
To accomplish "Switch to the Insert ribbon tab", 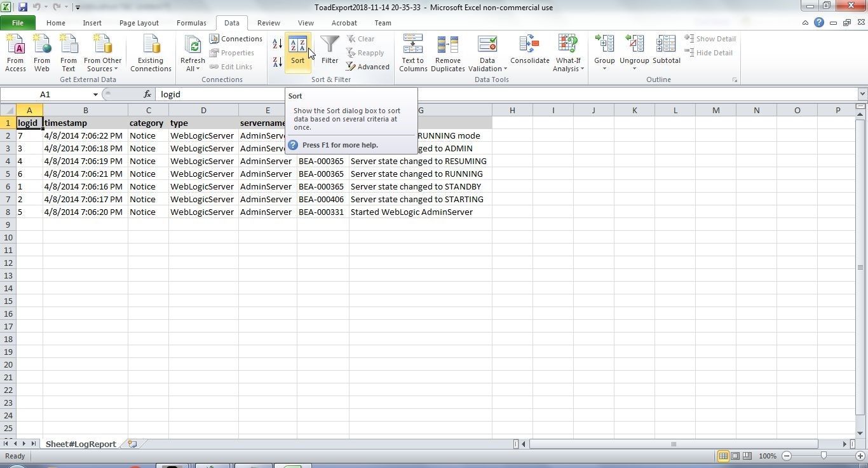I will [x=92, y=23].
